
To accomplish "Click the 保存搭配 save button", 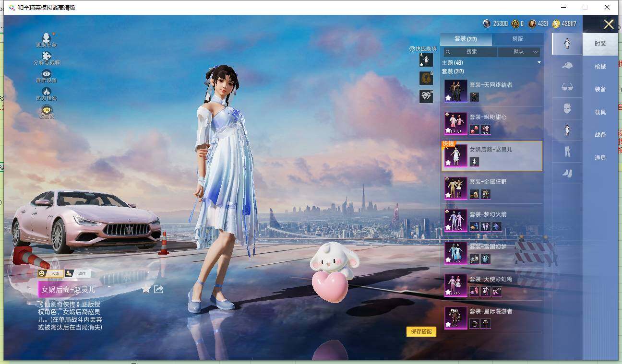I will [x=421, y=331].
